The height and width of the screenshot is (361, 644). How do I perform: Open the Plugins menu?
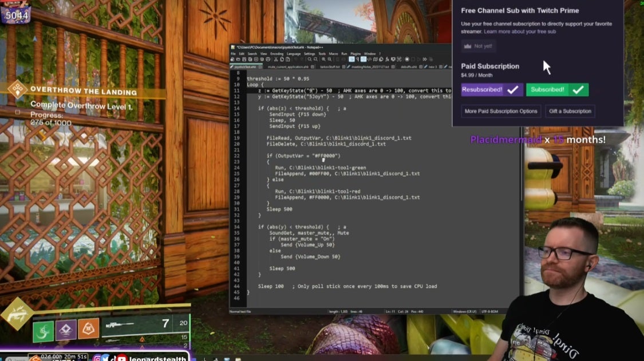point(355,54)
